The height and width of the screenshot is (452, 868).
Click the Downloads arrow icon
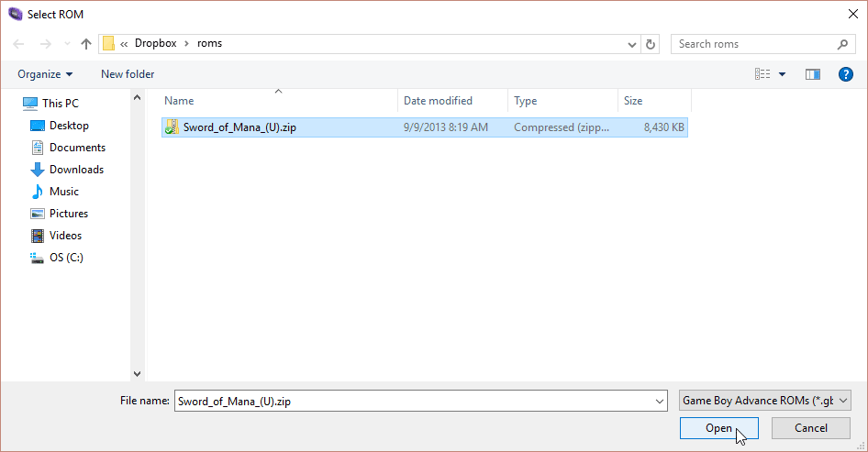click(x=37, y=170)
